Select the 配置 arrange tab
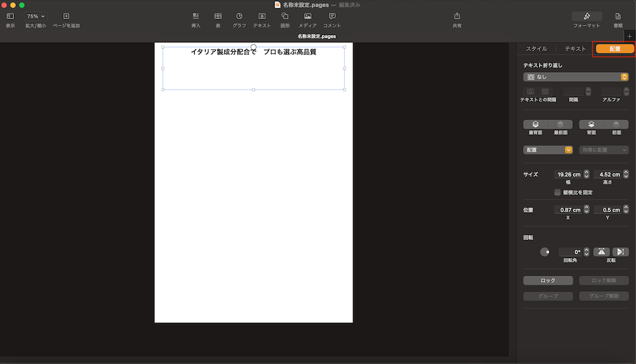The width and height of the screenshot is (636, 364). pyautogui.click(x=614, y=49)
